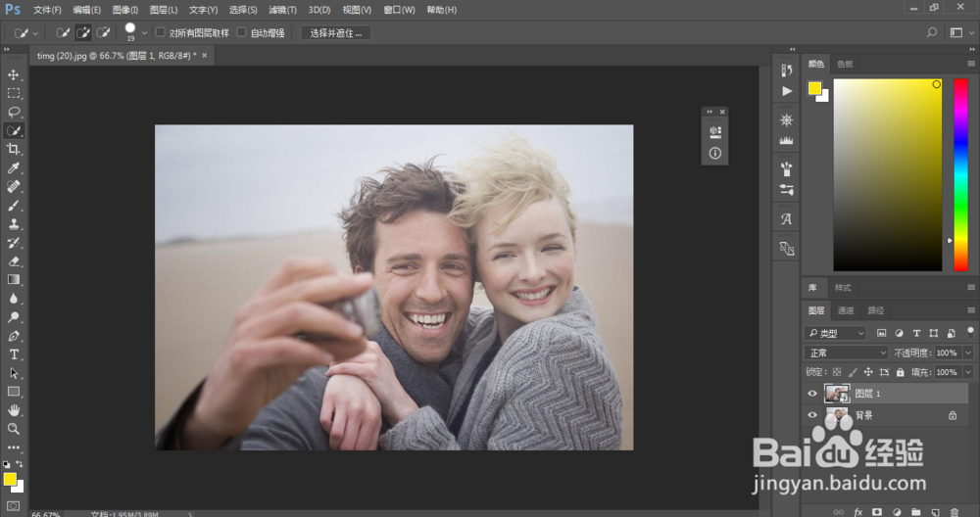Open 图像(I) menu
The image size is (980, 517).
pyautogui.click(x=125, y=10)
